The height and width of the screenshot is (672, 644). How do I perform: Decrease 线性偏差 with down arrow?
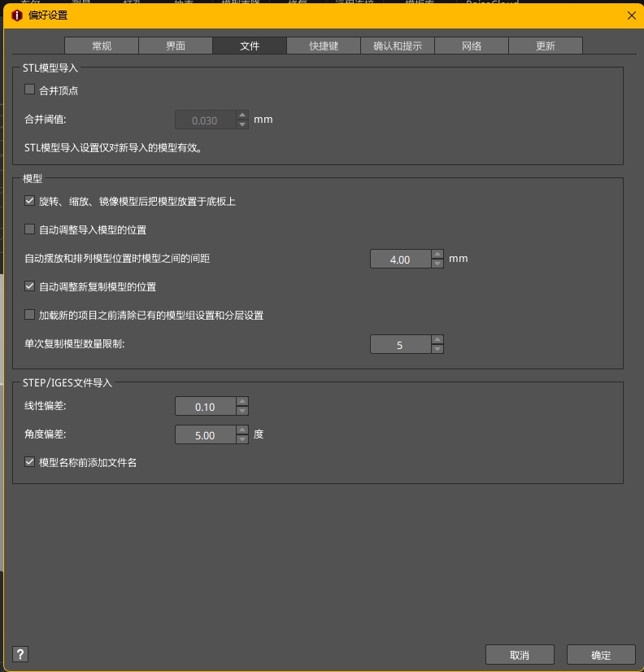pyautogui.click(x=242, y=411)
